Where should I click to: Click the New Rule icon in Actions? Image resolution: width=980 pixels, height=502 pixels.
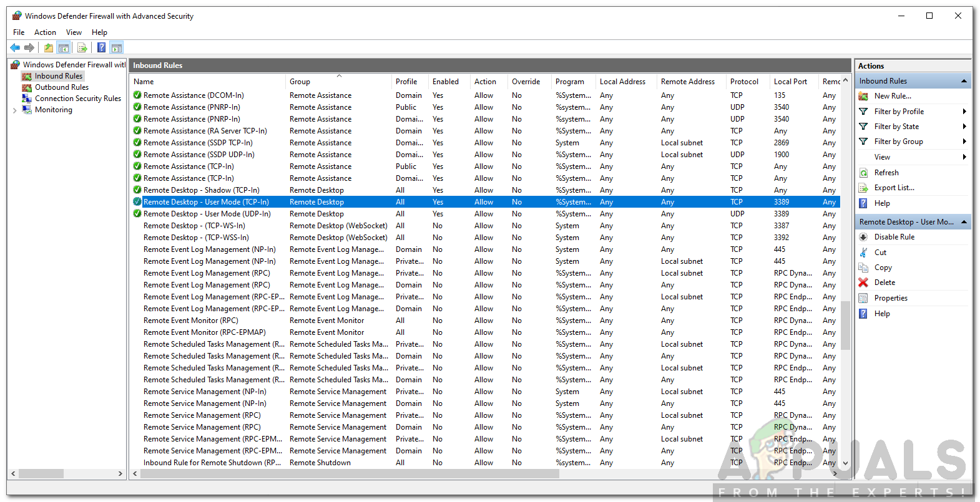point(863,96)
